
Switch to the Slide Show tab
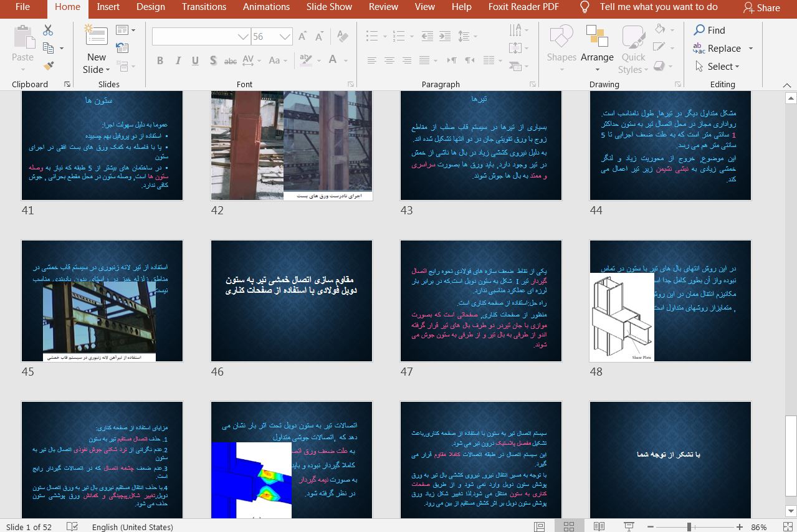click(x=329, y=7)
